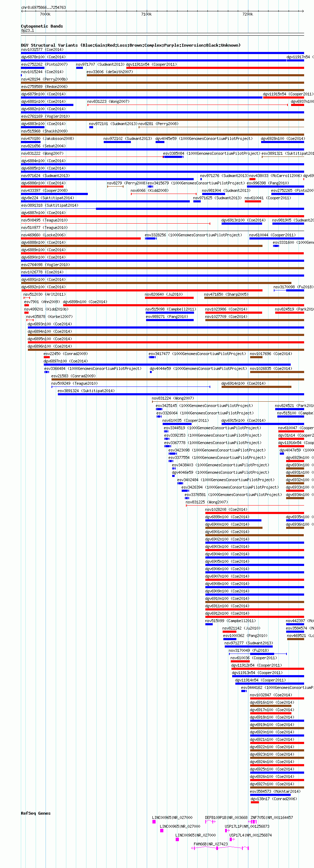Select nsv471650 (Sharp2005) label

point(226,294)
